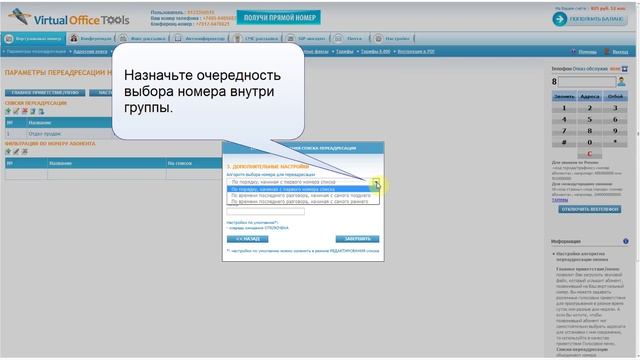Click the delete icon under Фильтрация по номеру абонента
Screen dimensions: 640x360
pos(24,152)
